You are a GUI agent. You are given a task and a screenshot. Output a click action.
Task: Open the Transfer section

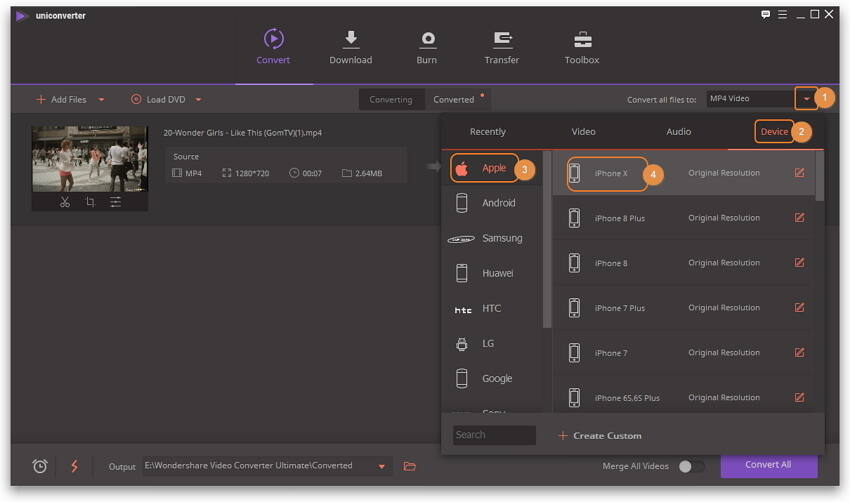click(x=501, y=47)
